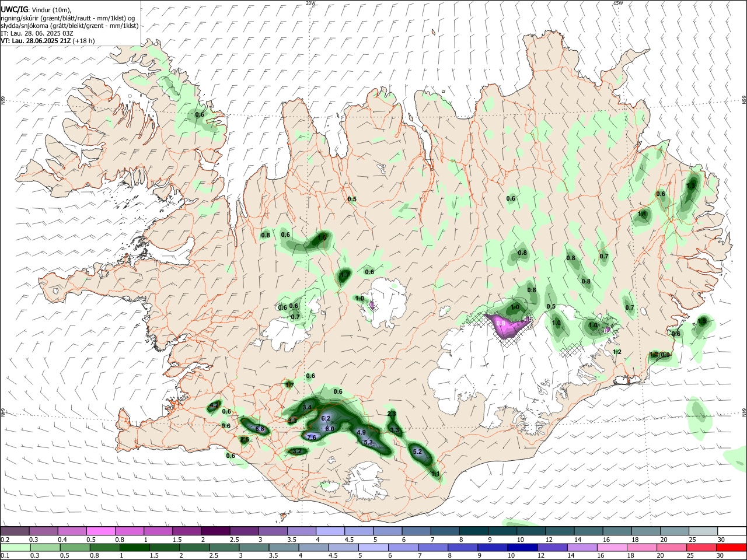Click the 5.3 precipitation value on the map
The width and height of the screenshot is (747, 560).
click(x=368, y=442)
